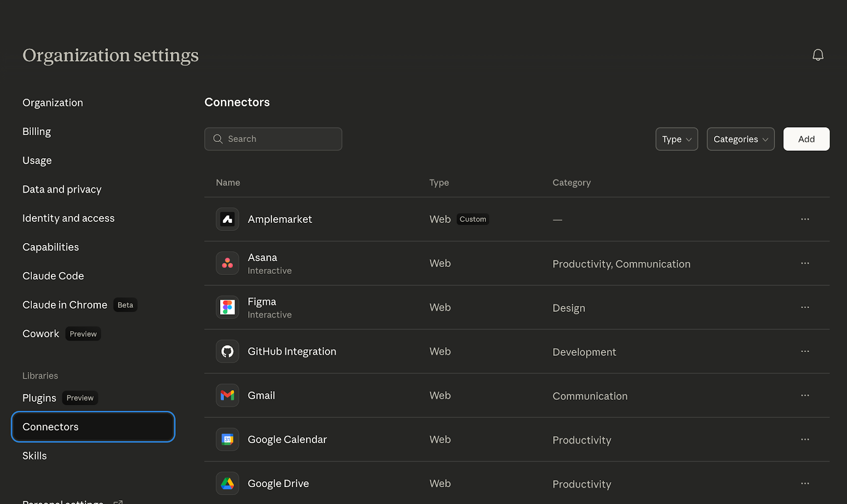This screenshot has height=504, width=847.
Task: Click the Asana connector icon
Action: pos(228,263)
